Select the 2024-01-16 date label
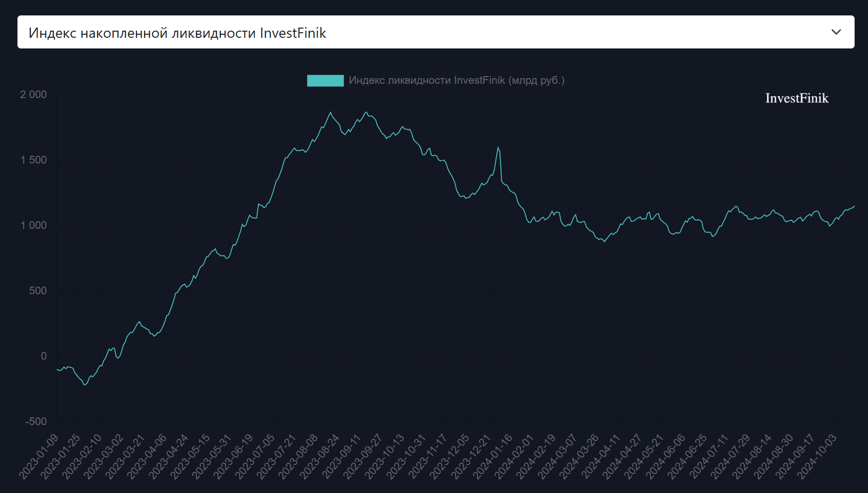This screenshot has width=868, height=493. 492,457
